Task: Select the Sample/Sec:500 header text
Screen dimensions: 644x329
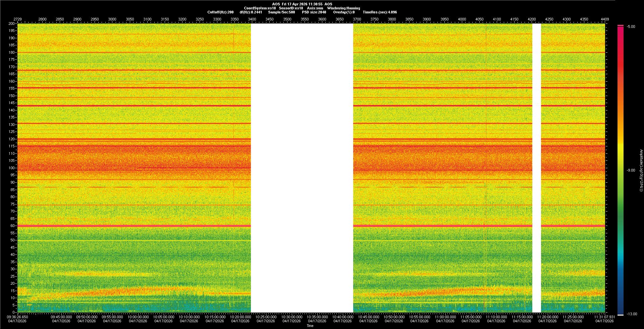Action: click(x=281, y=12)
